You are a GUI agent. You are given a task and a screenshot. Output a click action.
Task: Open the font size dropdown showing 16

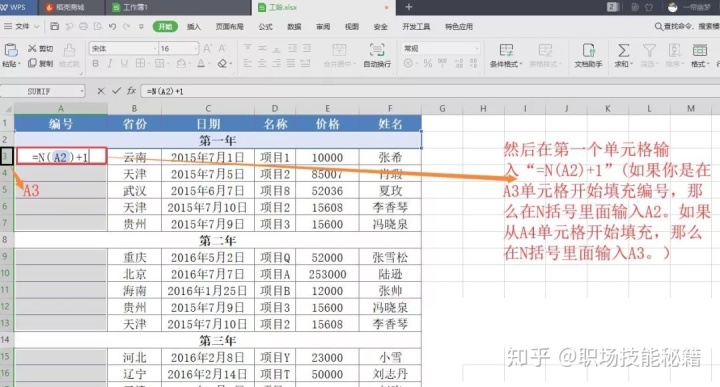click(196, 48)
